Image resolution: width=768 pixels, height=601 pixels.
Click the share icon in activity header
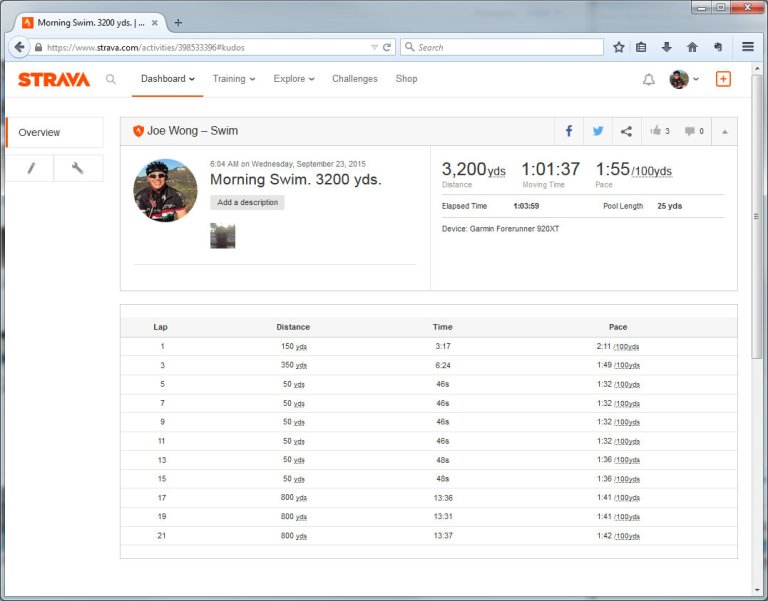[x=626, y=131]
